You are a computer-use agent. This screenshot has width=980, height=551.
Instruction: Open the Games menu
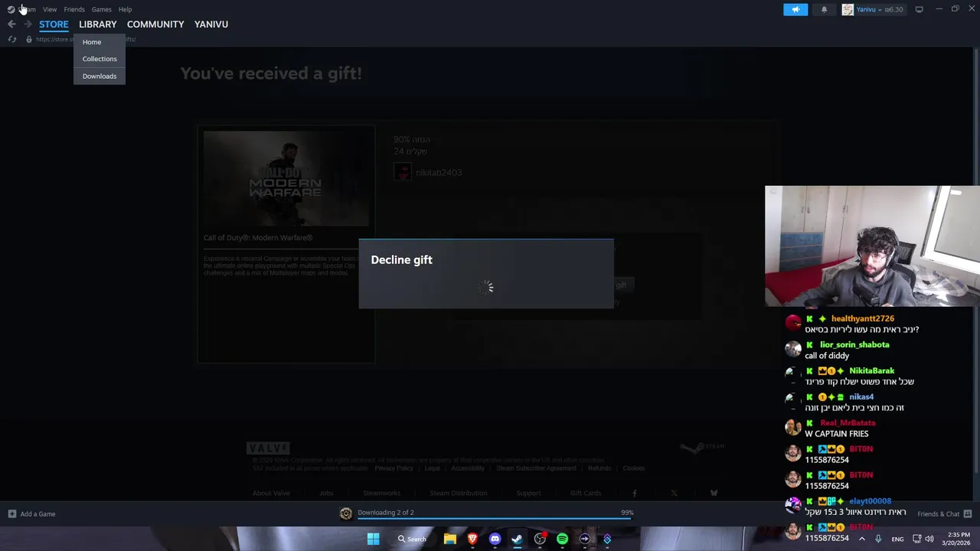101,9
